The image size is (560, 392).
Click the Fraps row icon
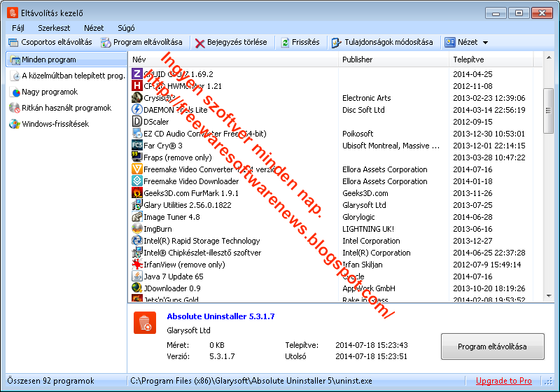click(137, 157)
